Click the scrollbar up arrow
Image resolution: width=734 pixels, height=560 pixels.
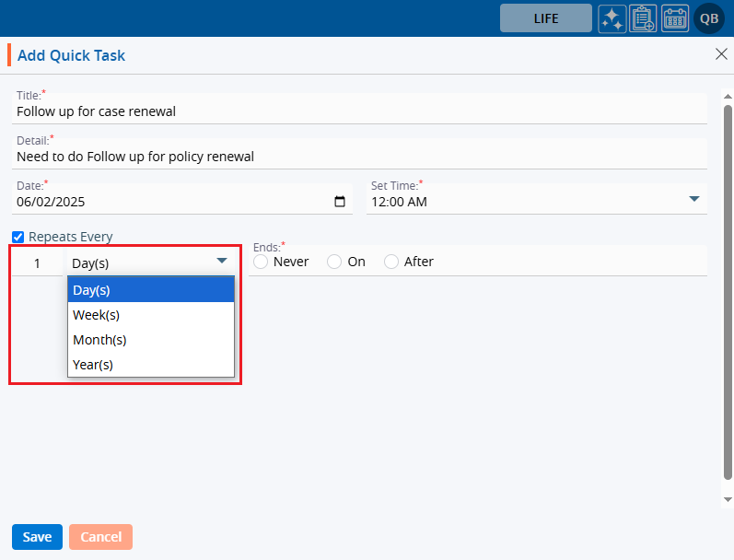click(x=727, y=97)
